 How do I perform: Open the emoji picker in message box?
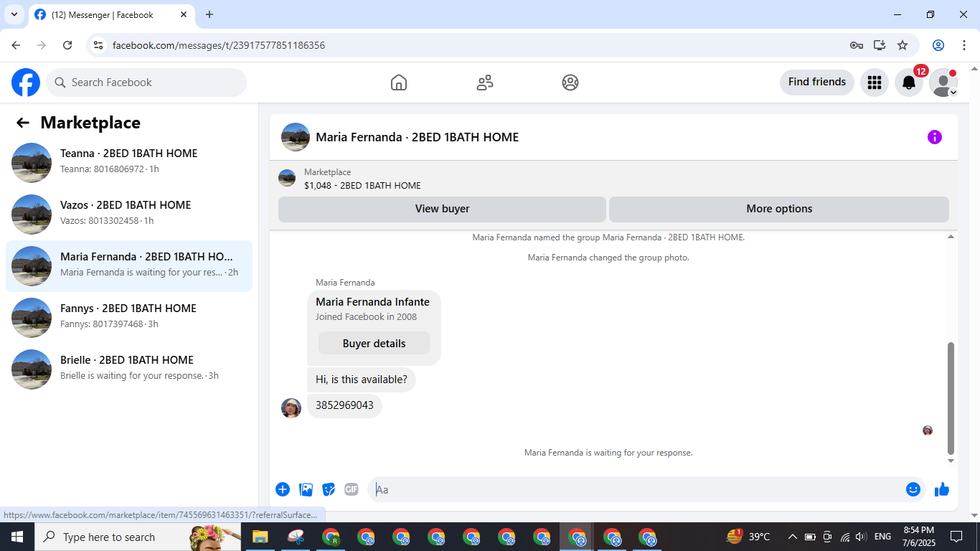913,489
